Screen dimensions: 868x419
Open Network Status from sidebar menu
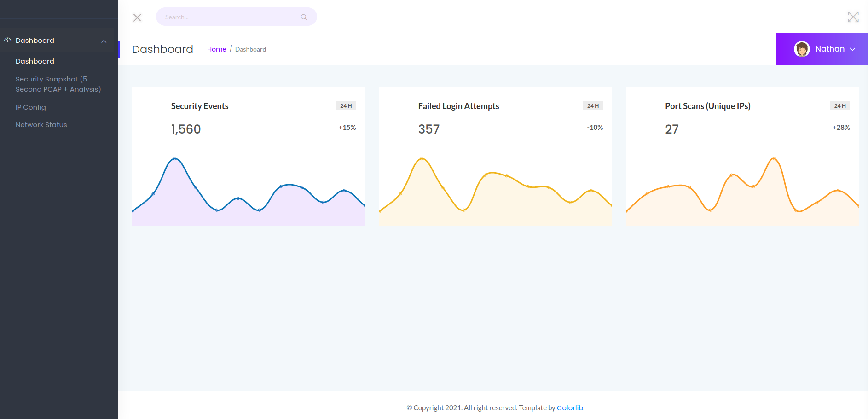[41, 124]
